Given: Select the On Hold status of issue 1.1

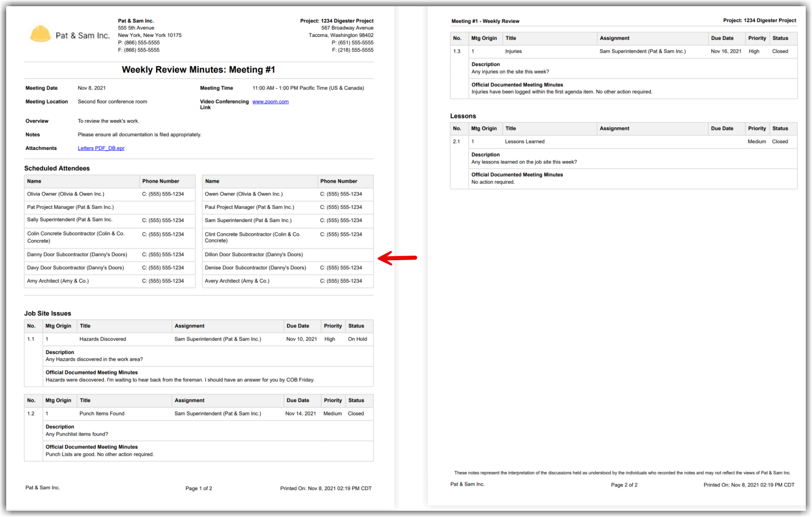Looking at the screenshot, I should pyautogui.click(x=357, y=339).
